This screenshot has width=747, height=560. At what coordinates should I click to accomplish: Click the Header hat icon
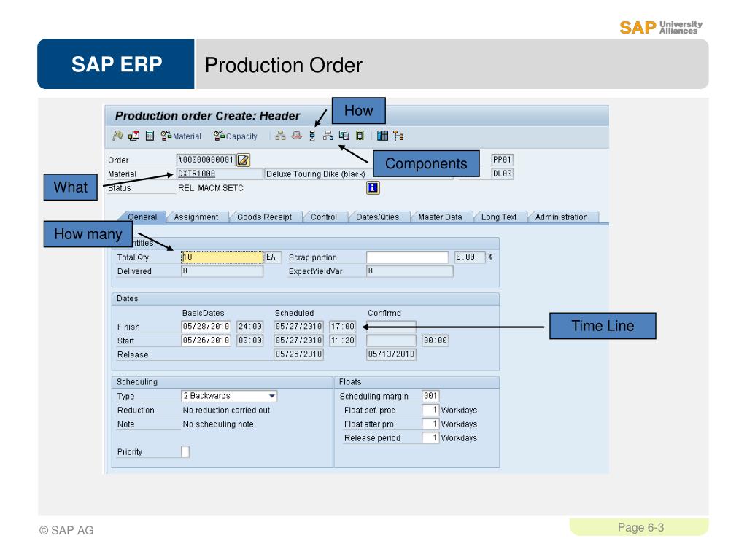pos(296,136)
